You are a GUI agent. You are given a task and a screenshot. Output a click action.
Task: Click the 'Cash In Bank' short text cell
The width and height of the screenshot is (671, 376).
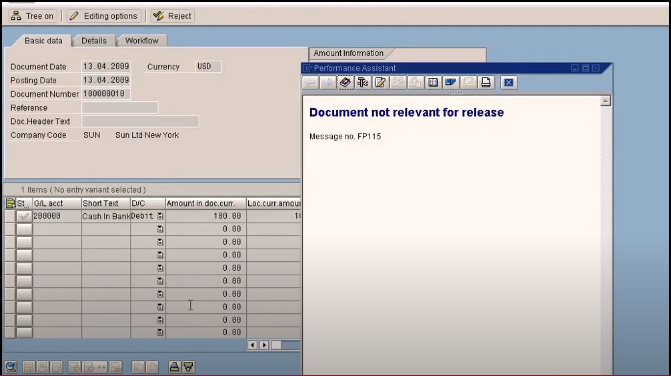106,216
